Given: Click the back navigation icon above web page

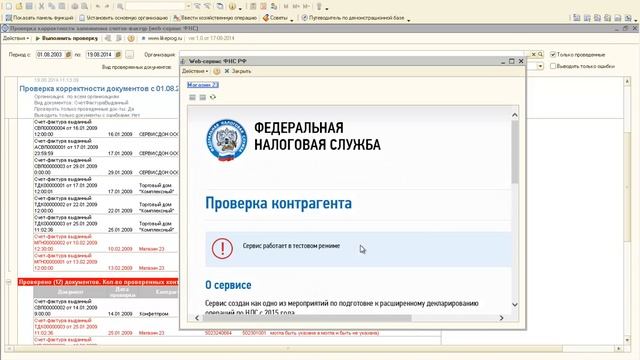Looking at the screenshot, I should [x=192, y=97].
